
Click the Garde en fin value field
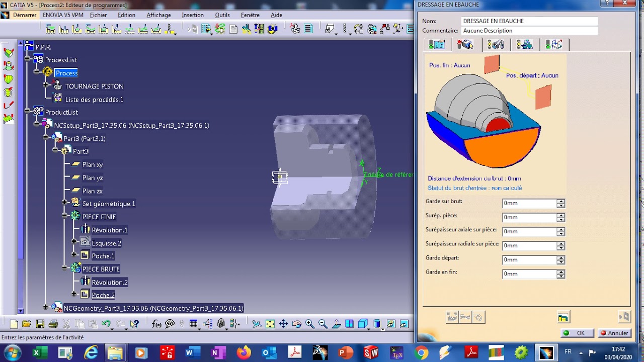click(529, 274)
